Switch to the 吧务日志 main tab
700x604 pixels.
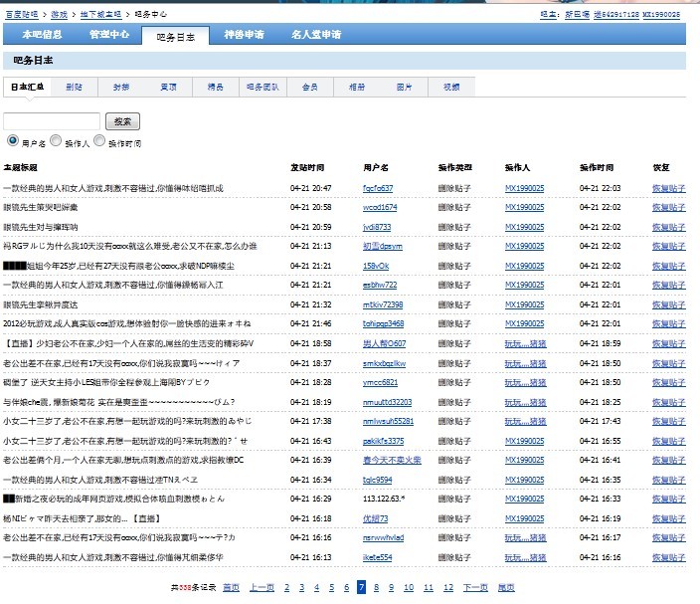click(x=175, y=37)
